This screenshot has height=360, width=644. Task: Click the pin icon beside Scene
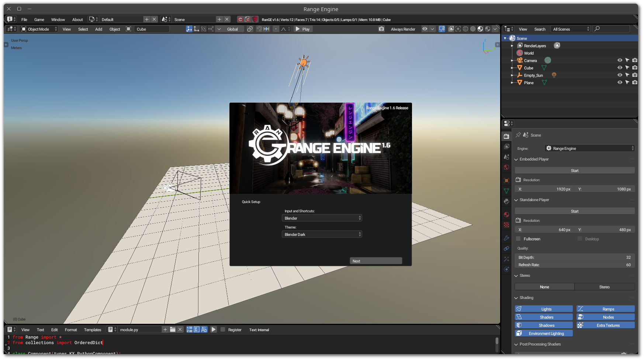(518, 135)
